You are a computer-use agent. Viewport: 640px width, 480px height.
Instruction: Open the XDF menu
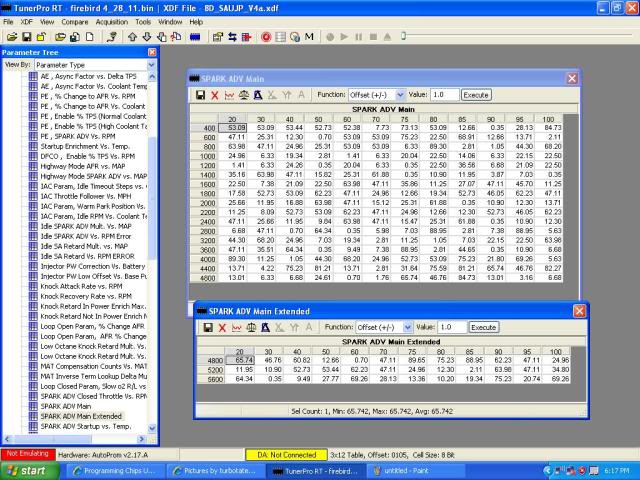pos(27,22)
